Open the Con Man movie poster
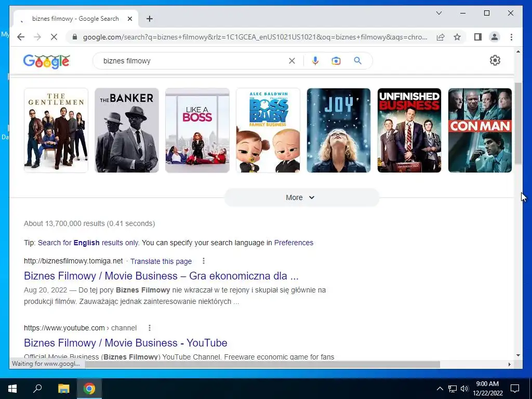 click(x=480, y=130)
